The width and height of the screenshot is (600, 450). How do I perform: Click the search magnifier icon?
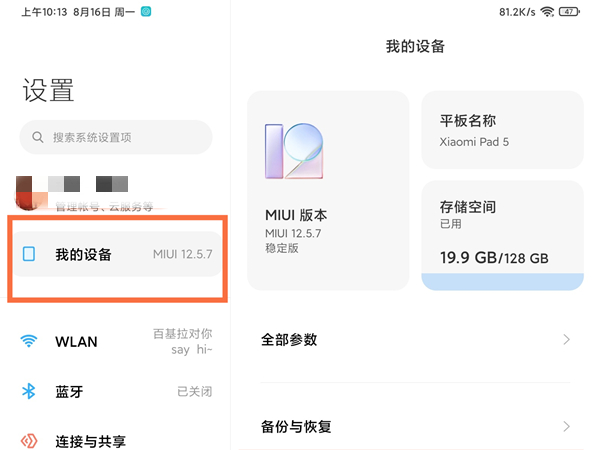(x=38, y=137)
